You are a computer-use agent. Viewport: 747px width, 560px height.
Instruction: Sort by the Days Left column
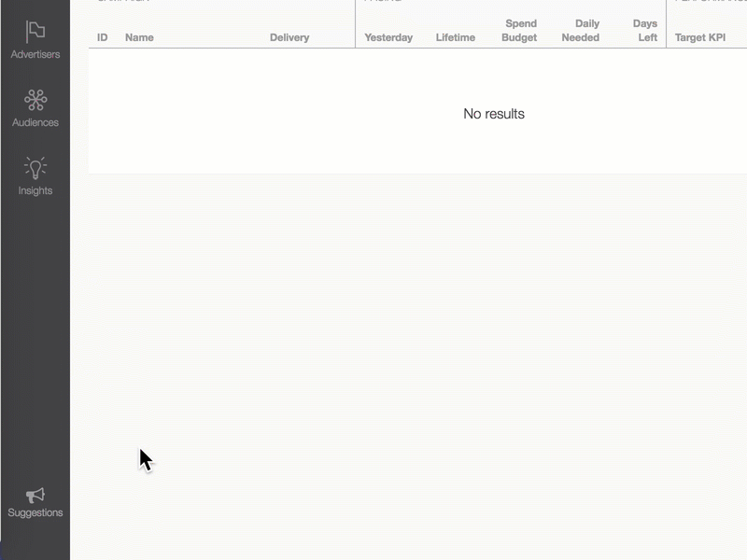645,31
